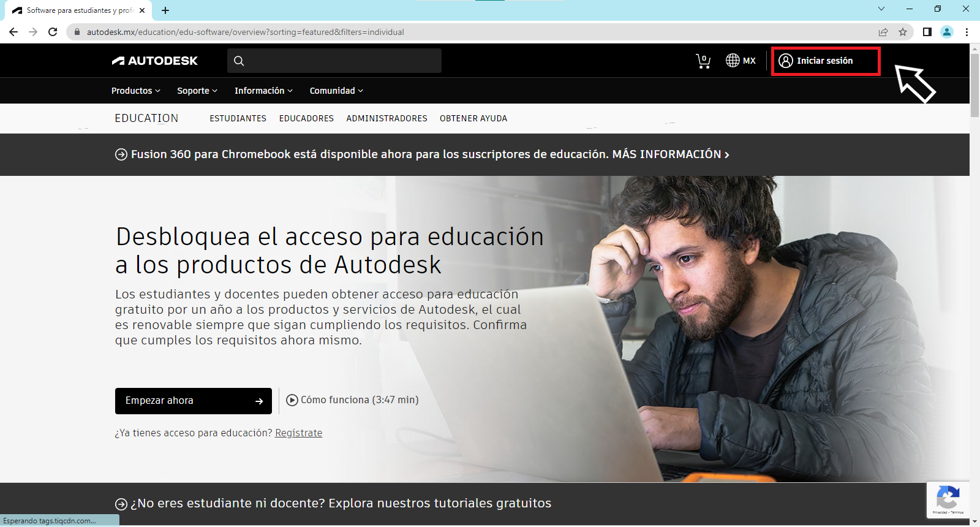Click the globe region icon
Image resolution: width=980 pixels, height=527 pixels.
click(733, 61)
